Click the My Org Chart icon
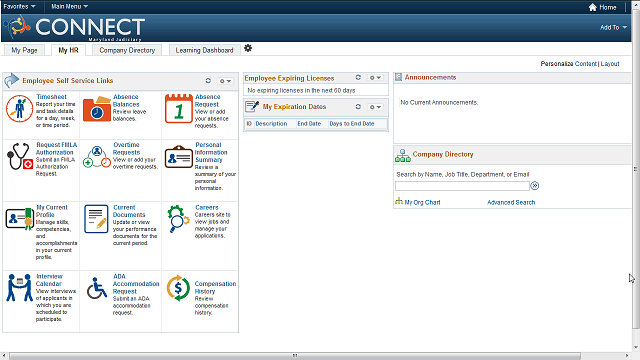 [x=399, y=201]
